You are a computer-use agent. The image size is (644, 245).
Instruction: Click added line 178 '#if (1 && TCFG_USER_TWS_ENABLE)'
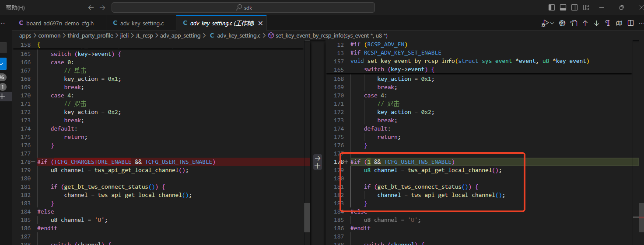(402, 162)
